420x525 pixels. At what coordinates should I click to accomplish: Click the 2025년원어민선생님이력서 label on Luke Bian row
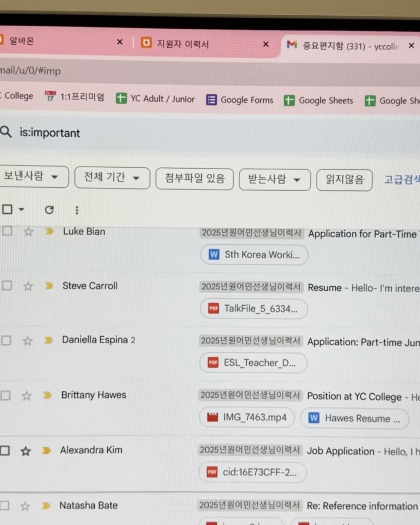click(252, 233)
